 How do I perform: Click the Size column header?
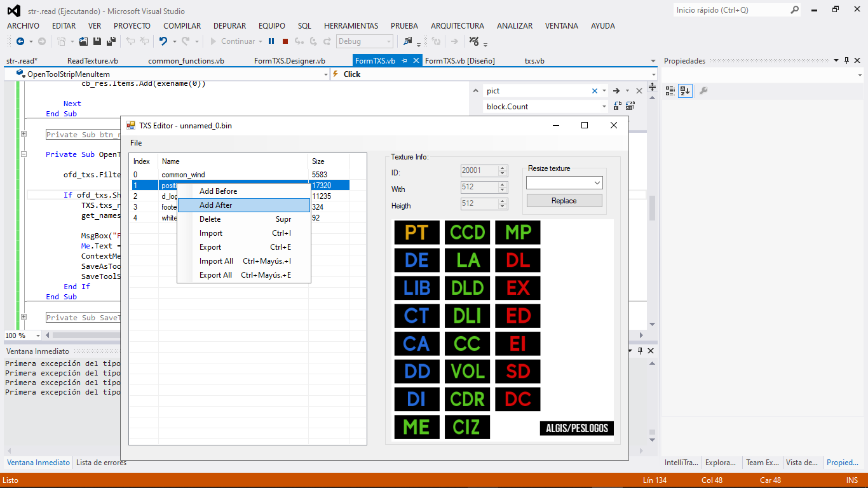329,161
